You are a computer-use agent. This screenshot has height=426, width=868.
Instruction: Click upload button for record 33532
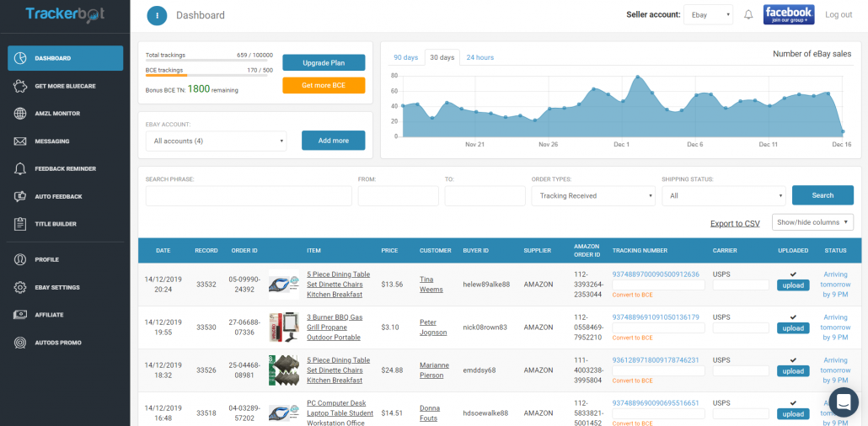(x=793, y=285)
